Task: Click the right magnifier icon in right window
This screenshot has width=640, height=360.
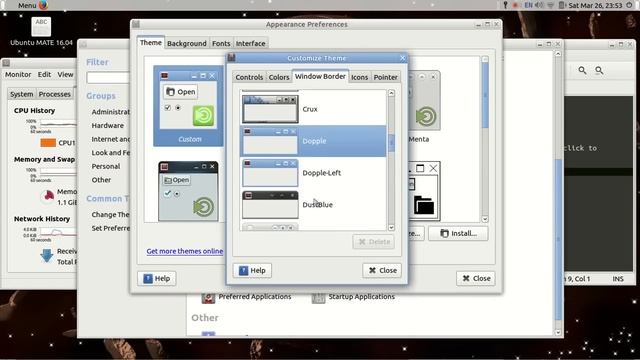Action: coord(599,70)
